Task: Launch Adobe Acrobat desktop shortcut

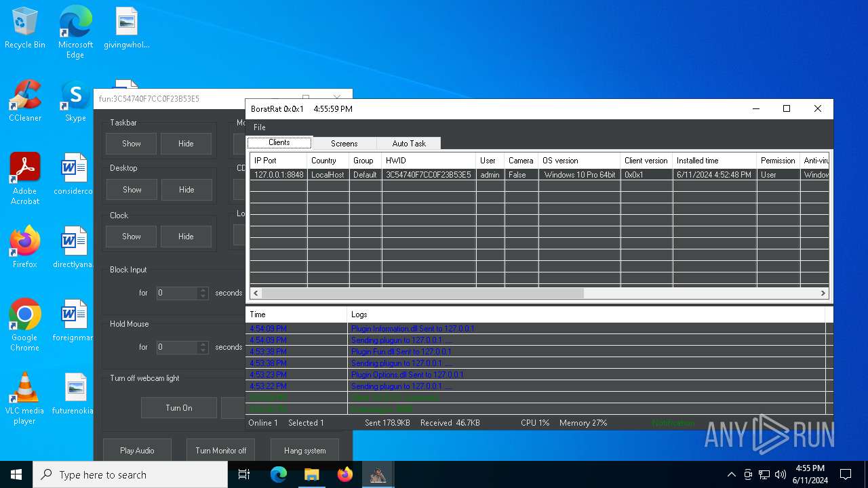Action: [x=25, y=179]
